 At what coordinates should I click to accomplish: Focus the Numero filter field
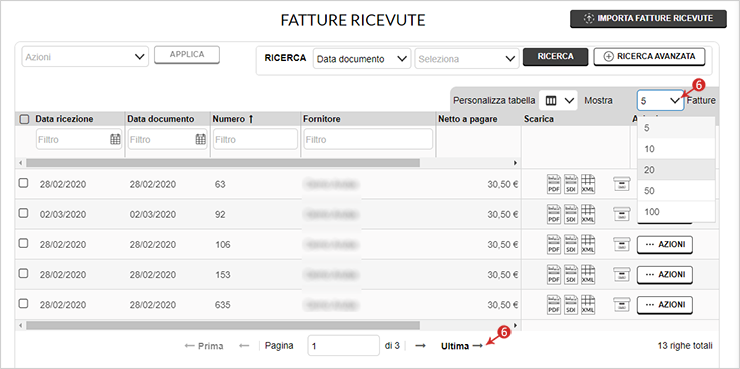pos(255,140)
